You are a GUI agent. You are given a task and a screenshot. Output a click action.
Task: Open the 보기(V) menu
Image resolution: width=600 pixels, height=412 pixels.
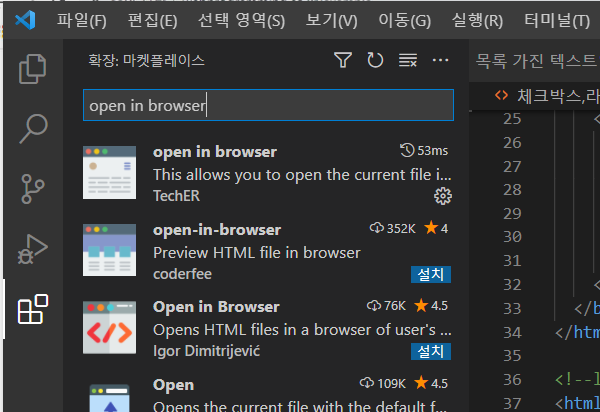[331, 20]
